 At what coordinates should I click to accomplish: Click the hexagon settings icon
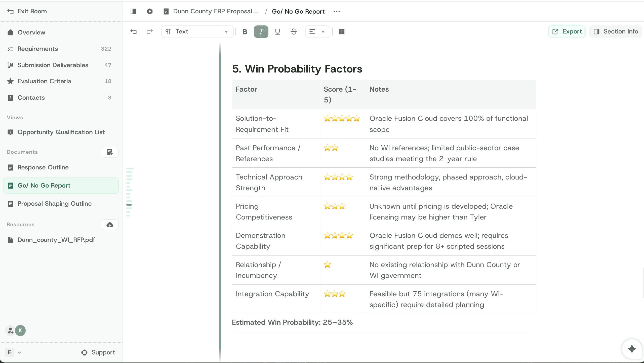tap(150, 11)
